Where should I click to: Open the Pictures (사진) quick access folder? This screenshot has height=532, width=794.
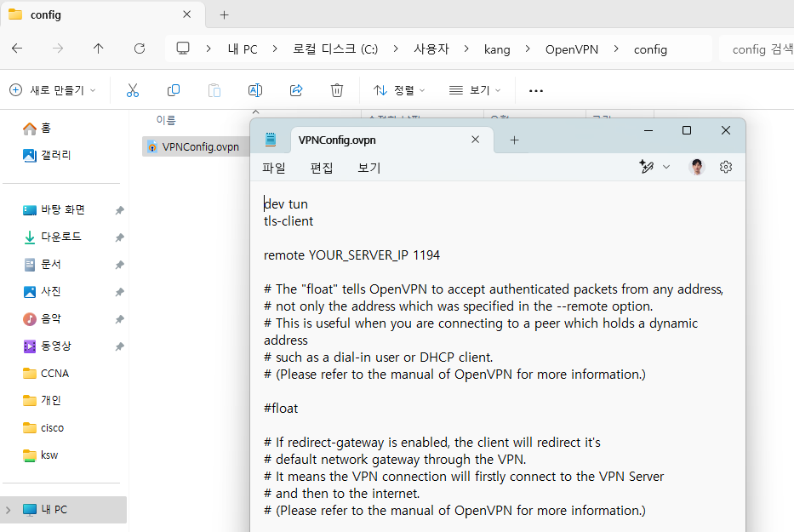click(x=42, y=291)
